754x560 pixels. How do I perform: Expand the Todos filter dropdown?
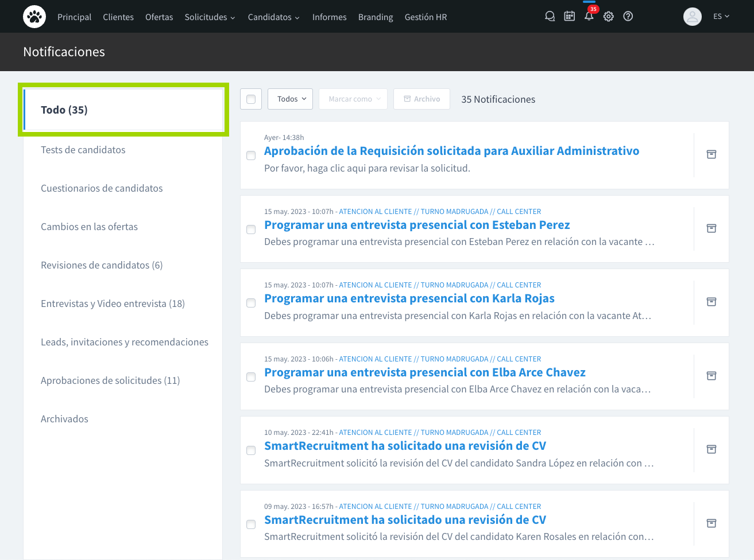coord(291,99)
